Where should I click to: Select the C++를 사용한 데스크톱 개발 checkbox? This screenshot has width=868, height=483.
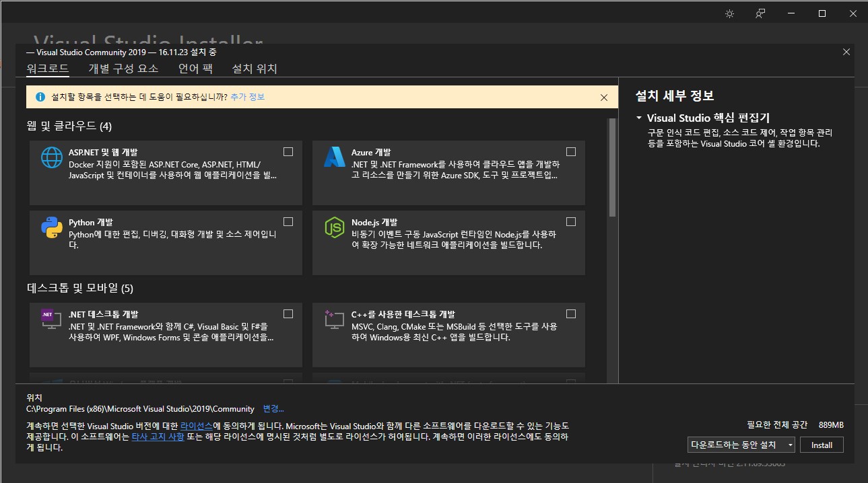tap(571, 313)
